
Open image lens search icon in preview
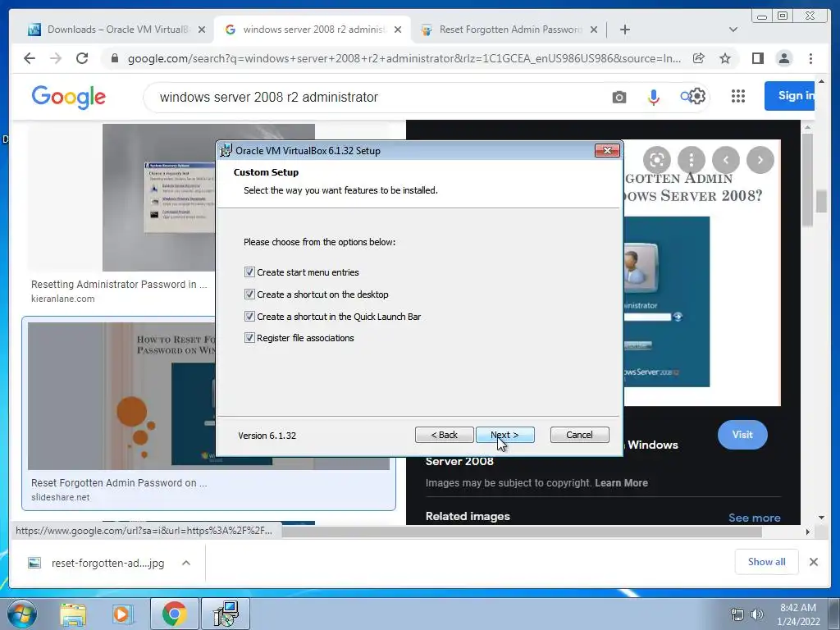(x=657, y=160)
